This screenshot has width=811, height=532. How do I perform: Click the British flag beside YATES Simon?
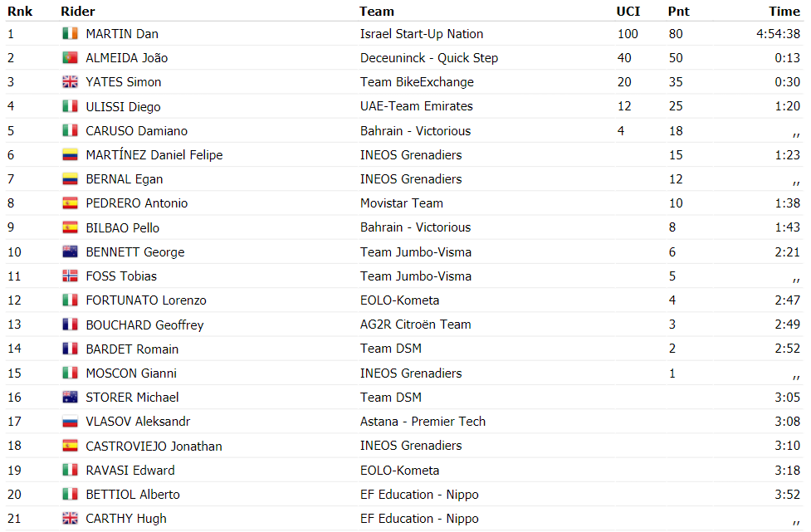pyautogui.click(x=70, y=81)
